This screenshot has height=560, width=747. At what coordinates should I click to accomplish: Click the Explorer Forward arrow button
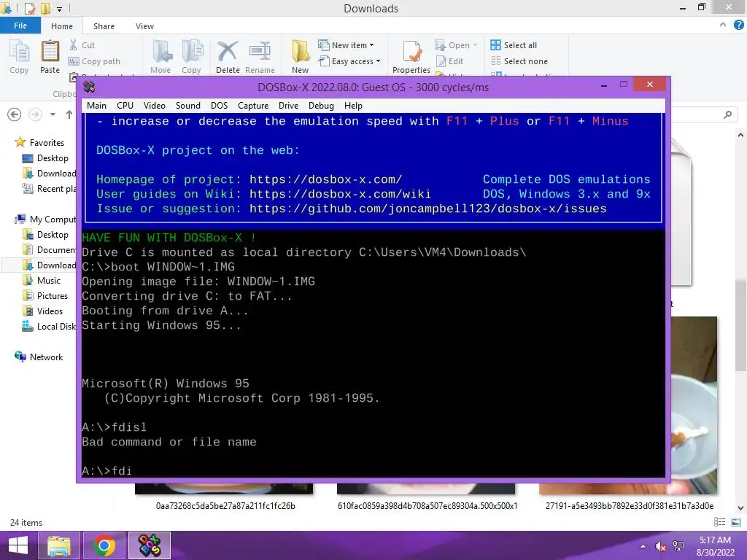coord(35,114)
